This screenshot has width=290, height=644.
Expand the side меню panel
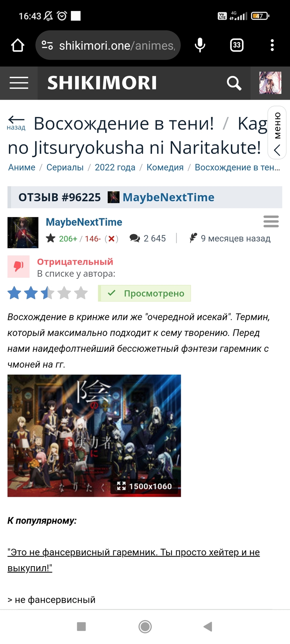[277, 133]
